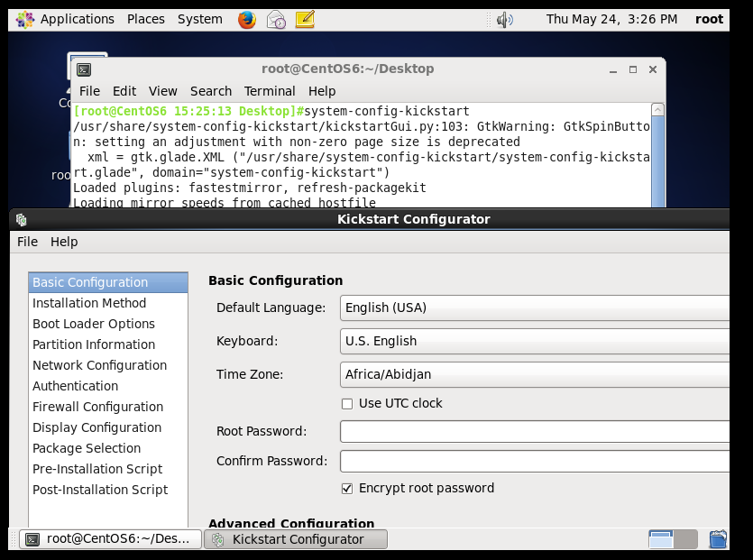Screen dimensions: 753x560
Task: Switch to the first workspace in switcher
Action: point(661,539)
